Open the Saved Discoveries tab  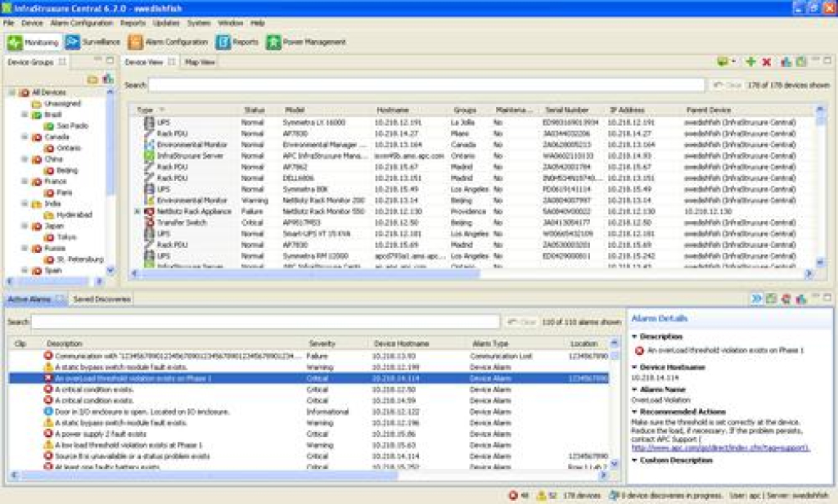(101, 299)
